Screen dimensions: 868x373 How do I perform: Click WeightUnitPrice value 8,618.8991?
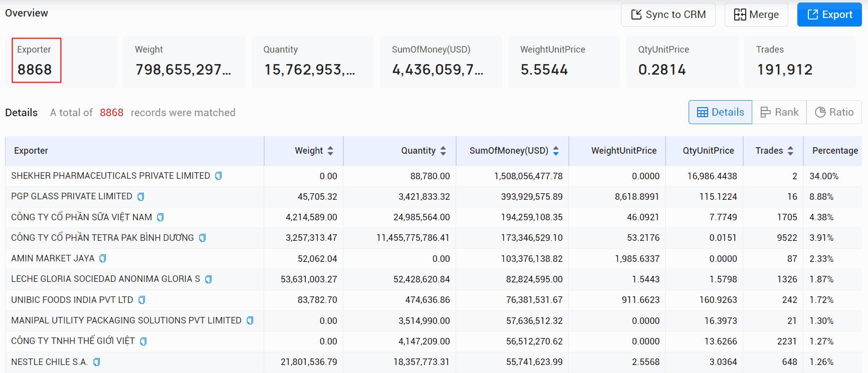pos(637,197)
